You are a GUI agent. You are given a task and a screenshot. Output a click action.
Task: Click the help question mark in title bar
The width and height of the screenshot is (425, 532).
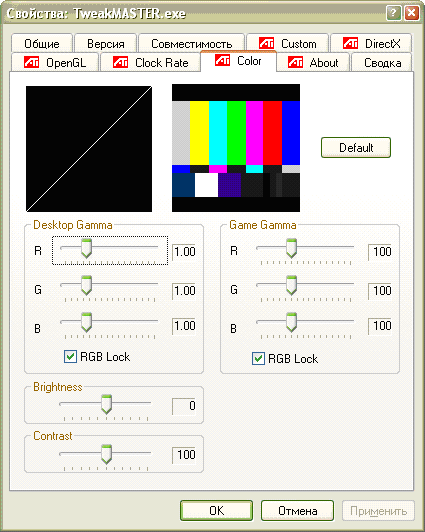pyautogui.click(x=393, y=13)
